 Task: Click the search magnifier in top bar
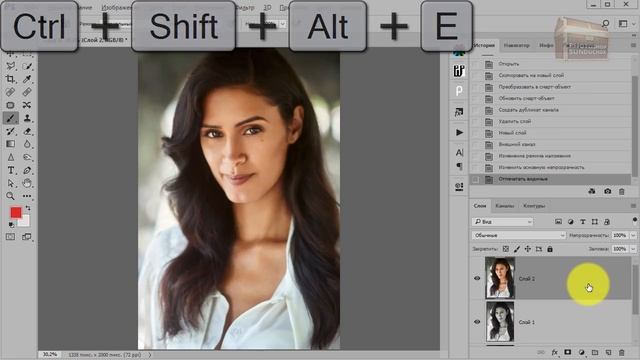tap(605, 24)
